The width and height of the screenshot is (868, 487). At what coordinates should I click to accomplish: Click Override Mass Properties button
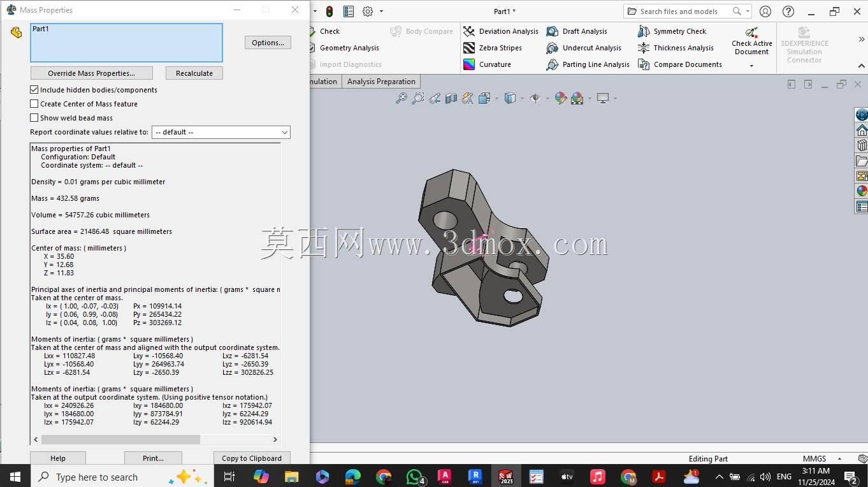pos(92,73)
